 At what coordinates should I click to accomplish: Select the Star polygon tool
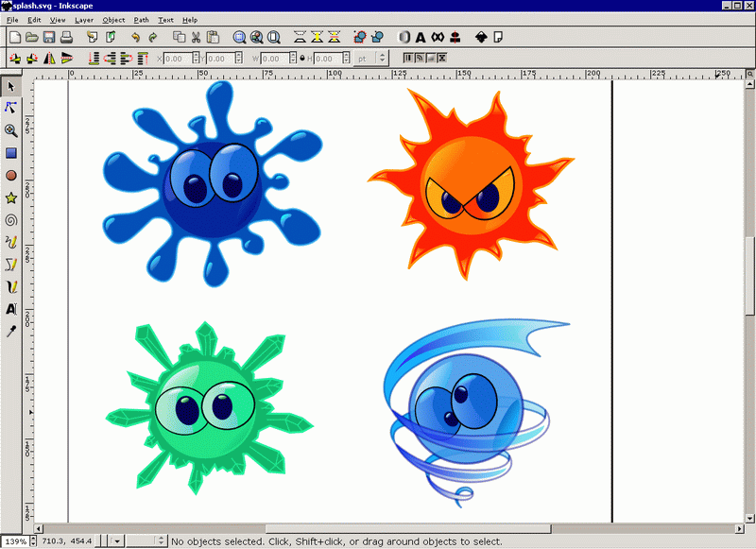tap(11, 197)
